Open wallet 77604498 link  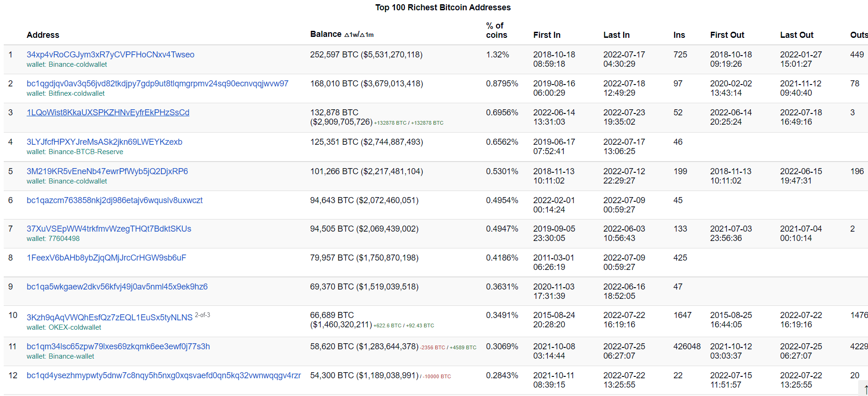(x=64, y=239)
